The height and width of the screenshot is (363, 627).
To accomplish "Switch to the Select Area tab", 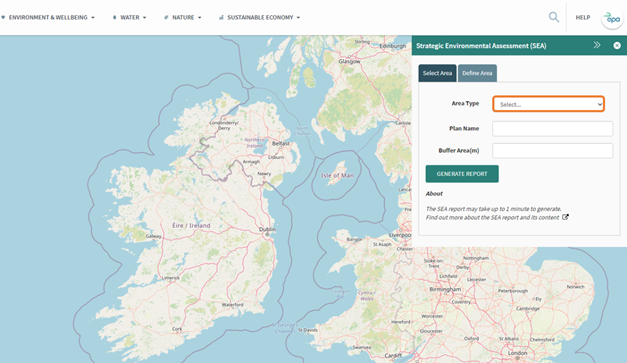I will [x=437, y=73].
